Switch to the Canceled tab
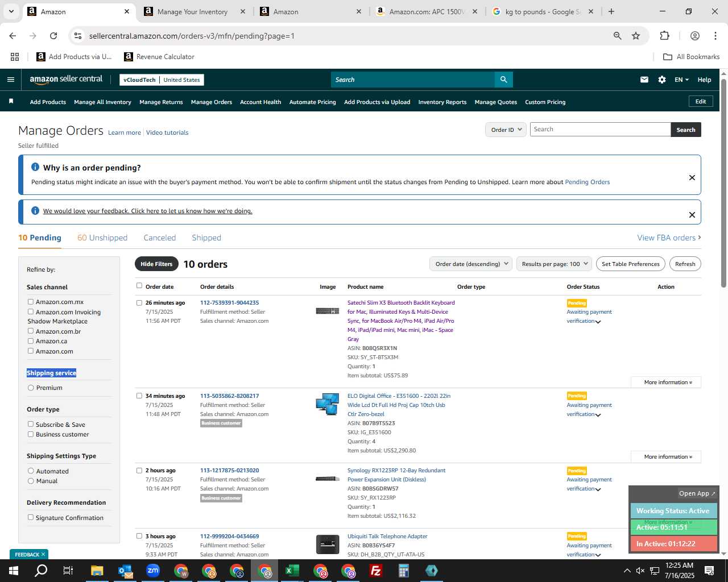 tap(160, 238)
